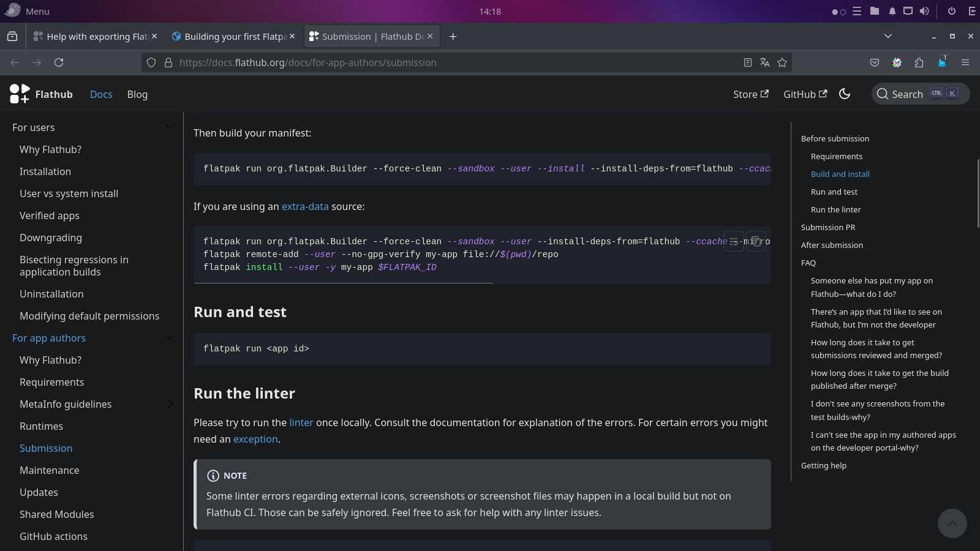
Task: Follow the exception link
Action: tap(255, 440)
